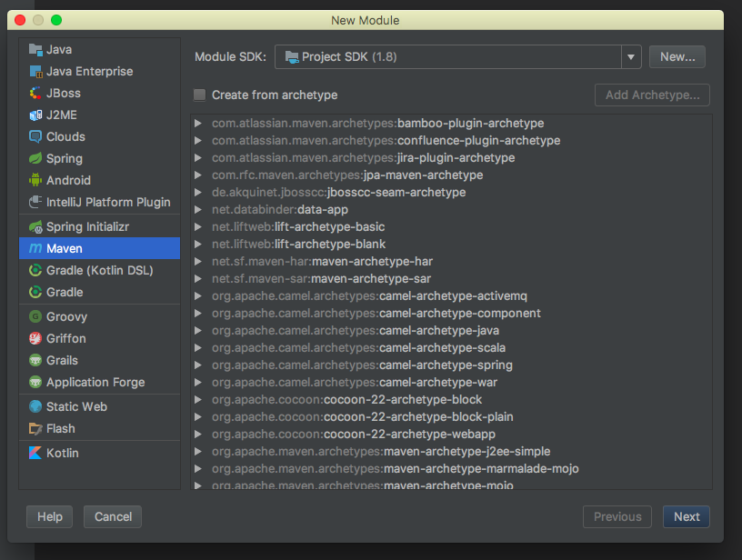Choose the Java Enterprise icon
The image size is (742, 560).
point(35,72)
